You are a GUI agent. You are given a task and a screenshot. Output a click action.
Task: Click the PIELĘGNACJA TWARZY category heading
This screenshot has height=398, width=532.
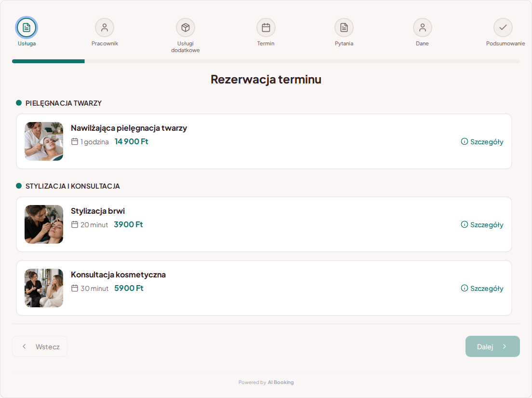tap(64, 103)
